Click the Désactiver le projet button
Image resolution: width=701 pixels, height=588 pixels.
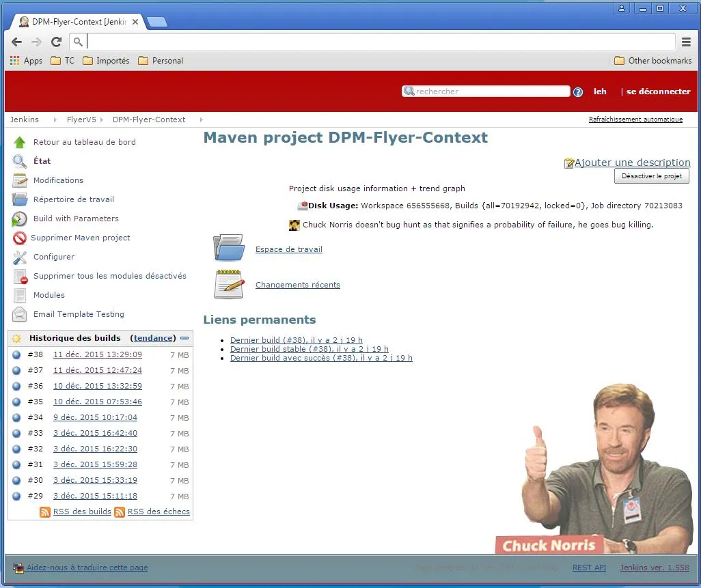[x=652, y=176]
